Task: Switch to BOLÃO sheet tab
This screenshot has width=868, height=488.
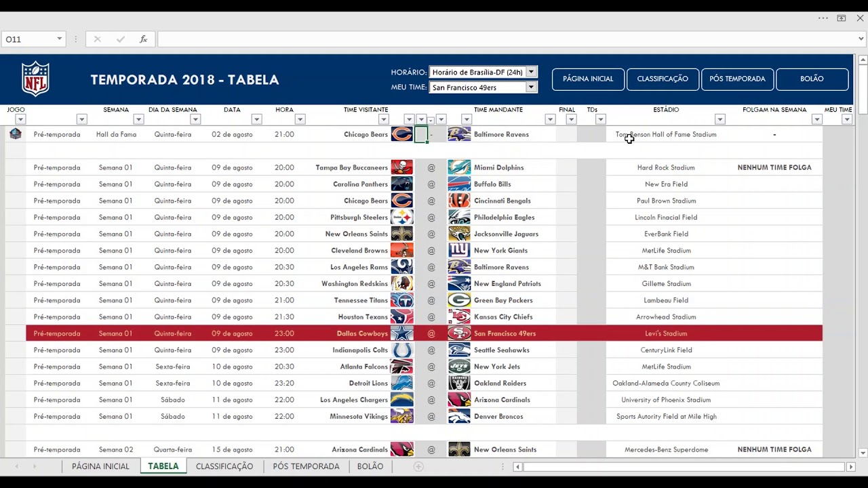Action: 370,466
